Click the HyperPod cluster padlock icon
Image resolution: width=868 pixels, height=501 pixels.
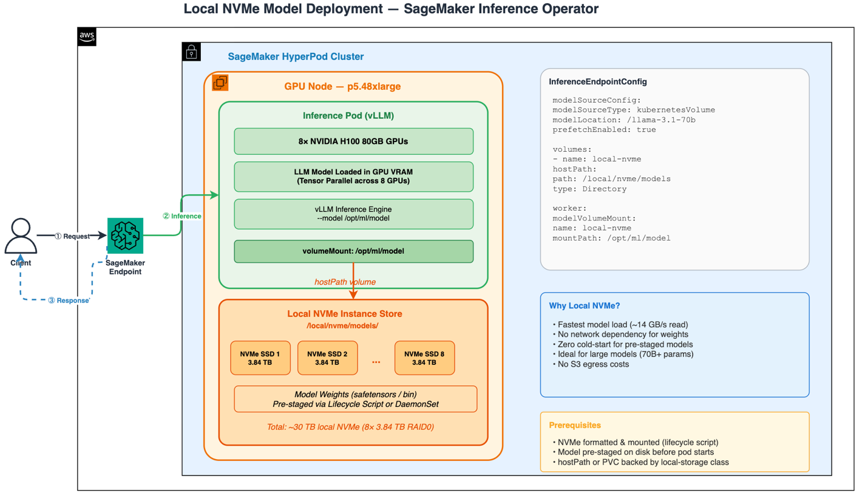(191, 52)
